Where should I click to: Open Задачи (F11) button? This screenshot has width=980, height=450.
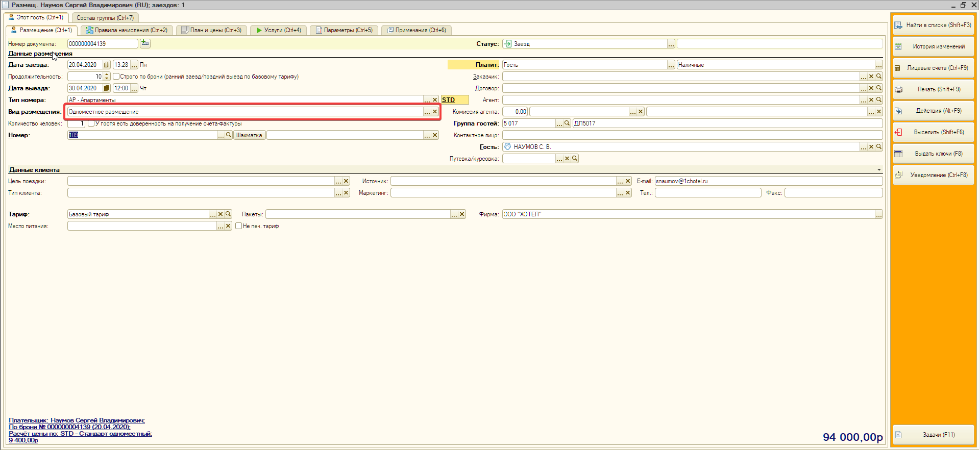point(933,435)
